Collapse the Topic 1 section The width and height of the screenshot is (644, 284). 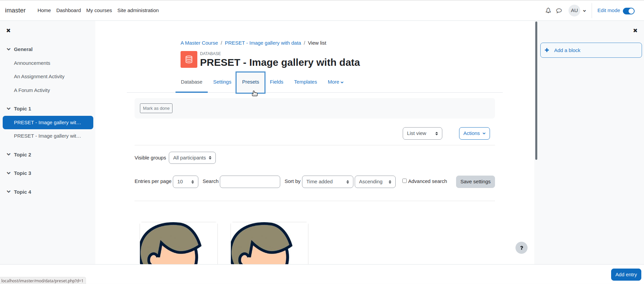tap(9, 109)
